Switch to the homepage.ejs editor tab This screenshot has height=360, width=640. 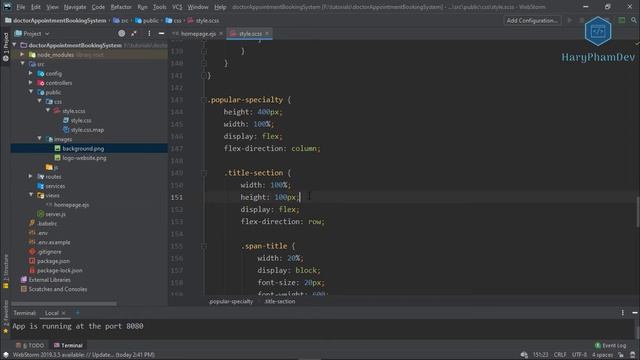coord(198,34)
